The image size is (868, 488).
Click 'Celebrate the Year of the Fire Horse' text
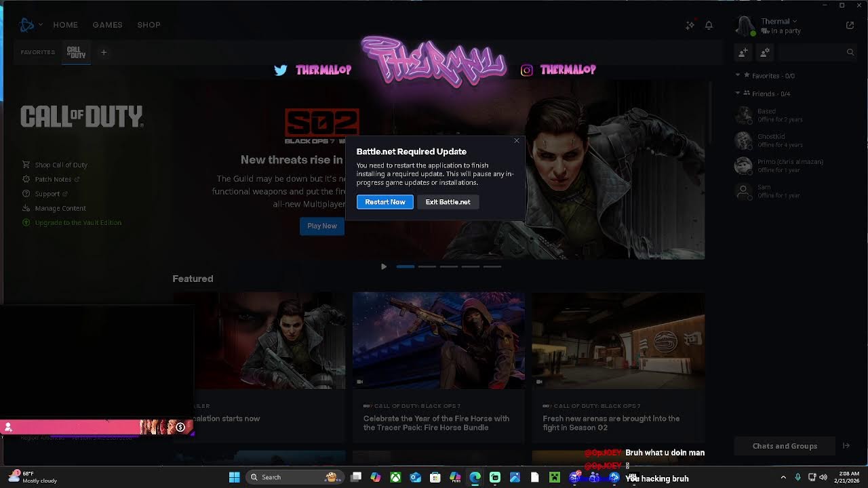pos(436,423)
